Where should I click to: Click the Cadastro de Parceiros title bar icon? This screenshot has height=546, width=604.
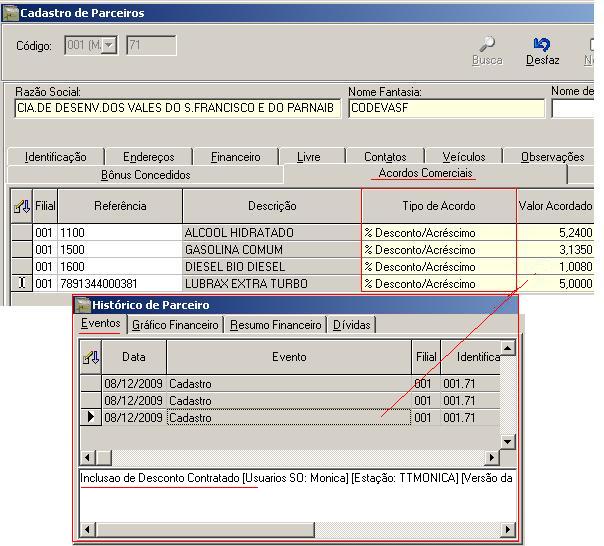point(10,13)
